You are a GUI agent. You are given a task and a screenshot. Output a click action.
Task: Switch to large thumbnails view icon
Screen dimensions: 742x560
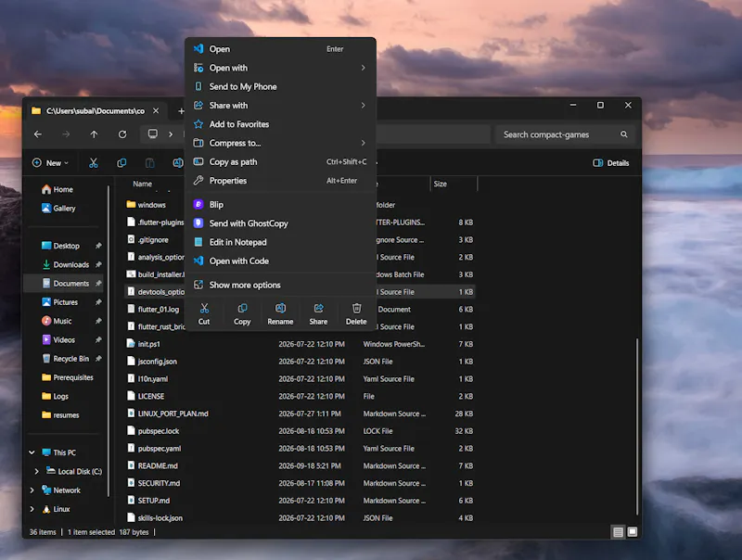coord(633,532)
